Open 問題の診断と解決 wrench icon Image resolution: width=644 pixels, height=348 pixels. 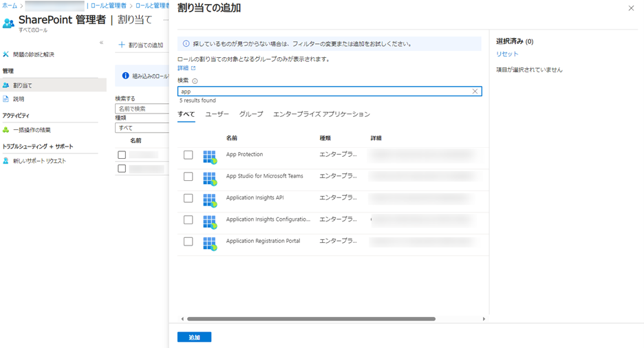pyautogui.click(x=6, y=54)
